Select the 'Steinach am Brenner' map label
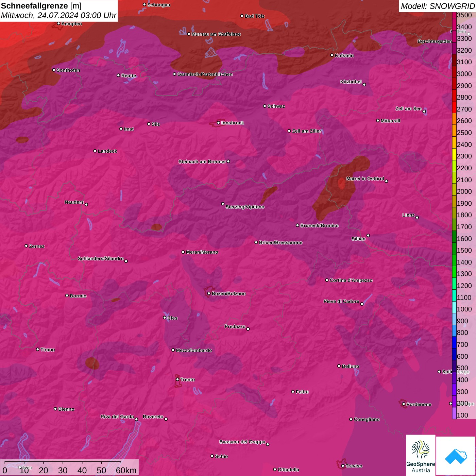Screen dimensions: 476x476 [202, 161]
